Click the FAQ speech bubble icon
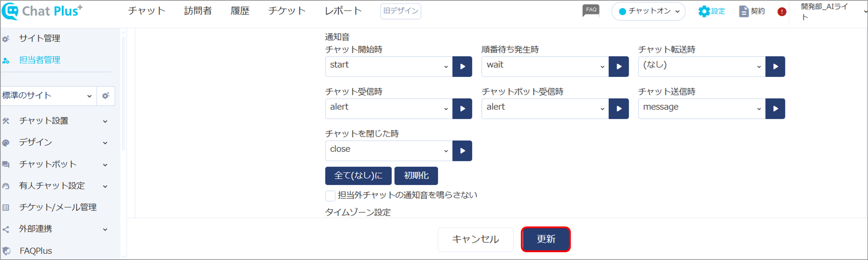 click(x=591, y=10)
